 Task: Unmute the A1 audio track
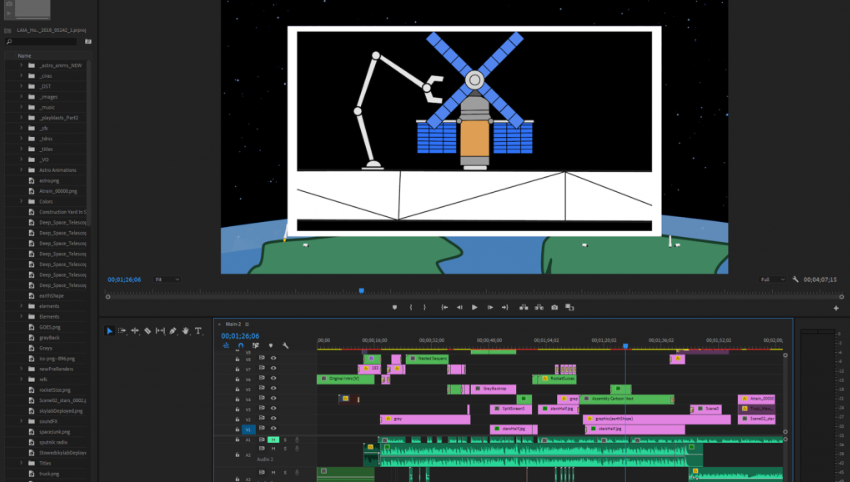pos(273,440)
